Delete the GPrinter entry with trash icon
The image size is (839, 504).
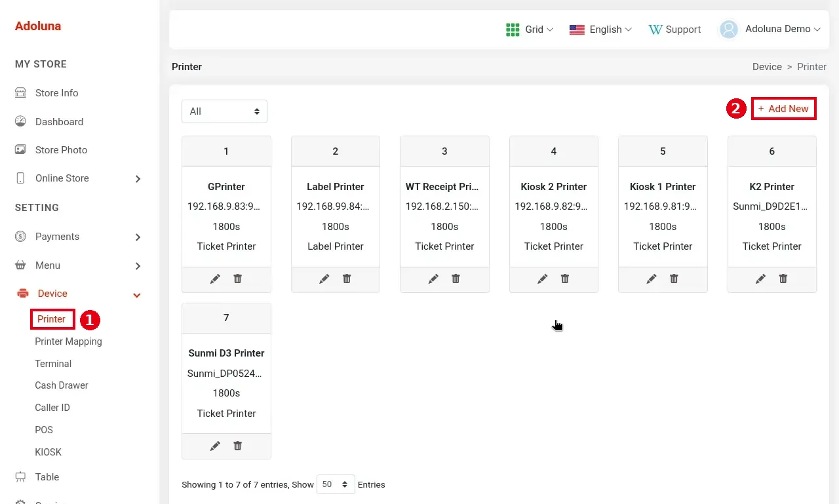tap(238, 279)
